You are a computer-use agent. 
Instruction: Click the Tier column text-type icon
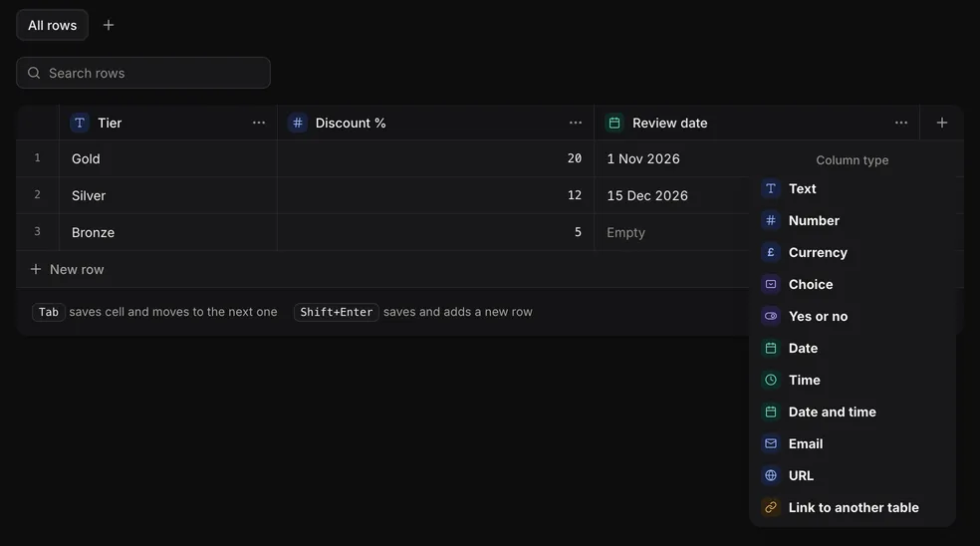80,123
